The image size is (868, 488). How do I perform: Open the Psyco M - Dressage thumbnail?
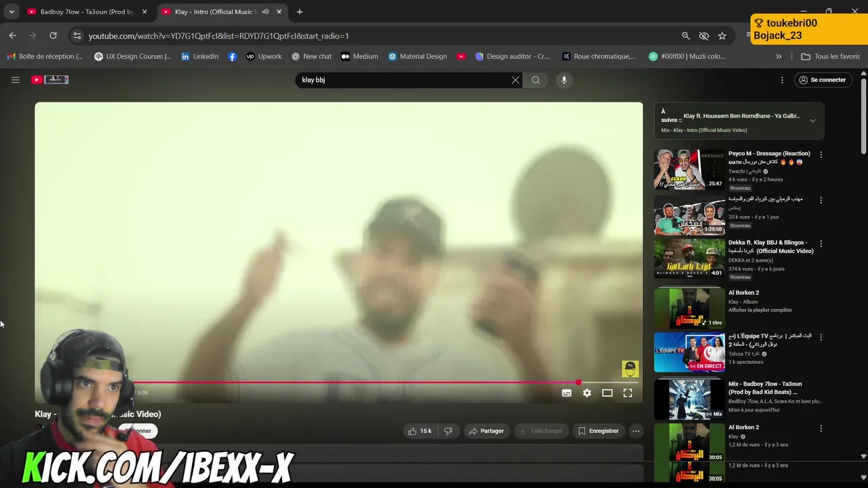click(x=689, y=169)
